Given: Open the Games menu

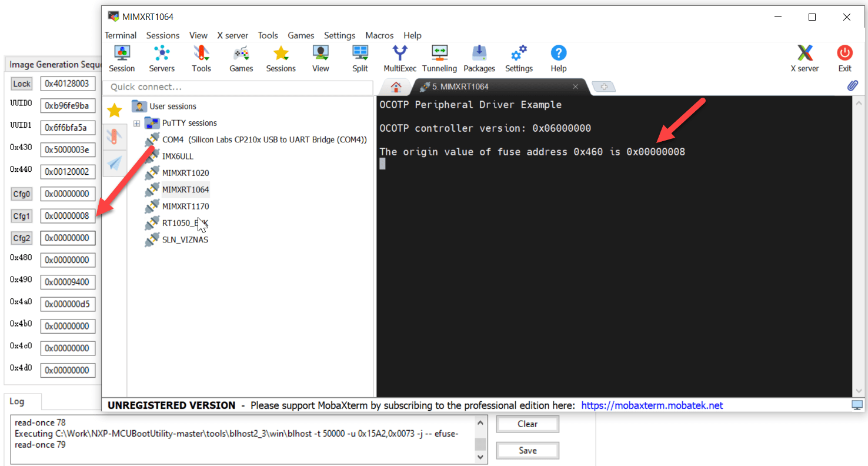Looking at the screenshot, I should coord(301,35).
